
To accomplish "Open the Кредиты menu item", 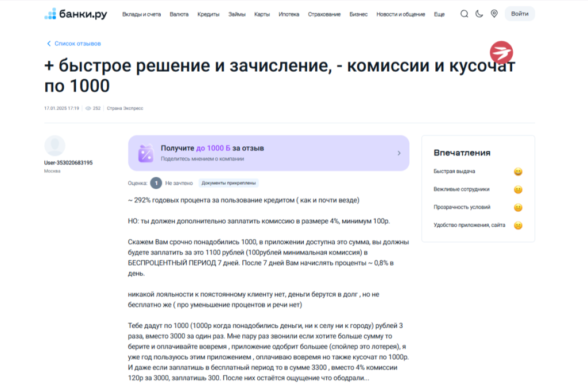I will point(208,14).
